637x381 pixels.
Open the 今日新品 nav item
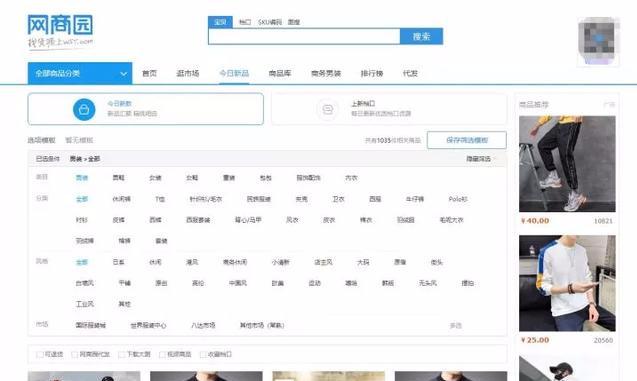pos(234,74)
